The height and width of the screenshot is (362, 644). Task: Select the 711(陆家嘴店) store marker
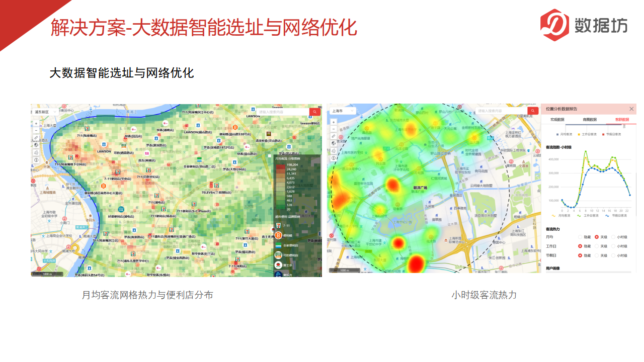click(x=87, y=129)
